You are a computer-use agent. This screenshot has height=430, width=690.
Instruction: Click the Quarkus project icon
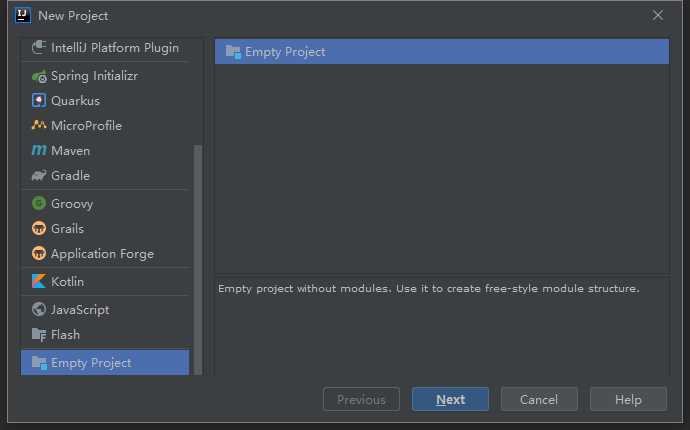point(39,101)
